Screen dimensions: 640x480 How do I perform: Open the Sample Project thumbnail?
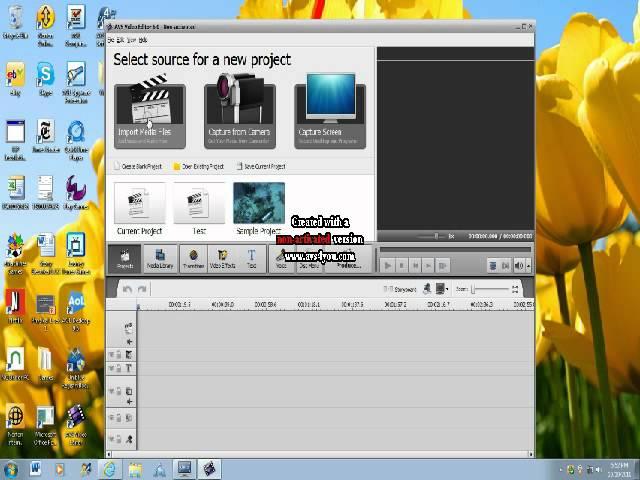click(x=259, y=209)
